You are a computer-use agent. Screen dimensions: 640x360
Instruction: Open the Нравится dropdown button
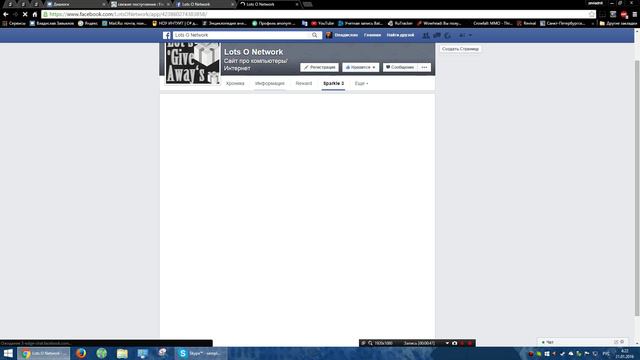(x=360, y=67)
